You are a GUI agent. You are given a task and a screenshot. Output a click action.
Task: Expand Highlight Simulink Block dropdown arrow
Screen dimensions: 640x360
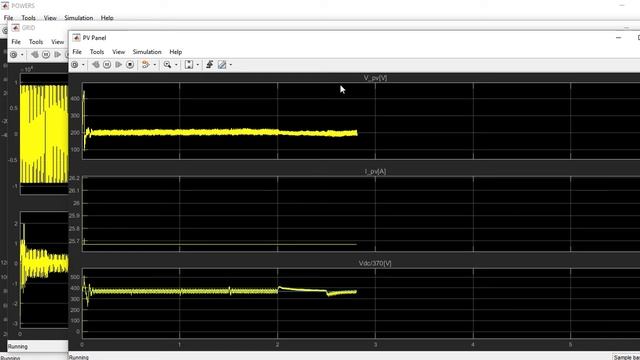(154, 65)
